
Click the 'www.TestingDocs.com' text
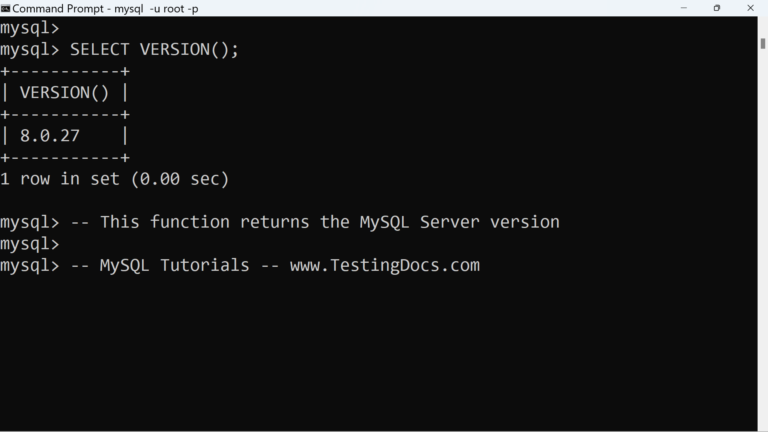385,265
